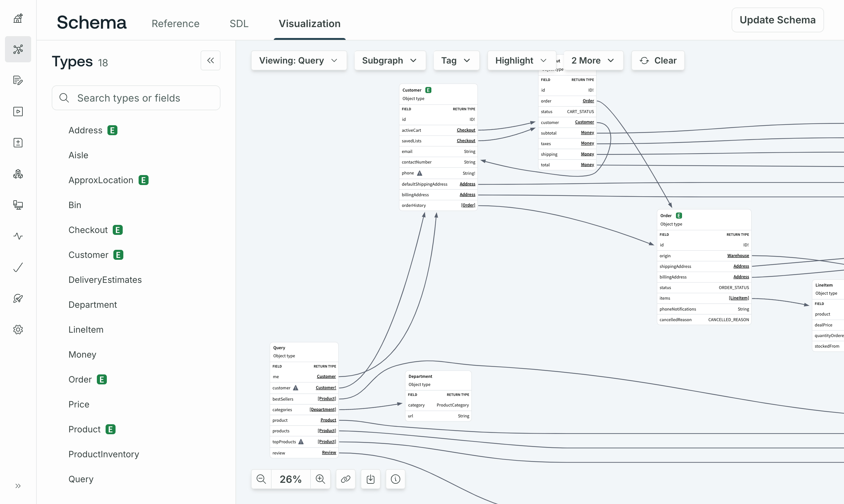Click the Update Schema button
844x504 pixels.
coord(777,20)
